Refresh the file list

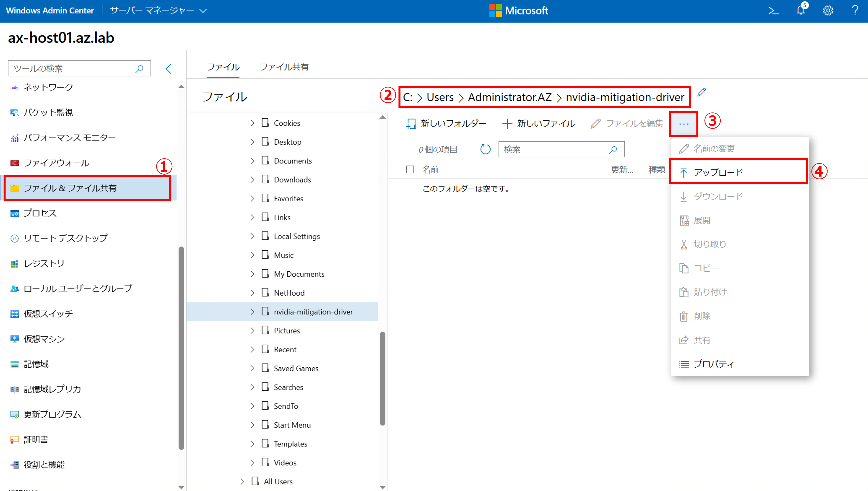pyautogui.click(x=485, y=149)
